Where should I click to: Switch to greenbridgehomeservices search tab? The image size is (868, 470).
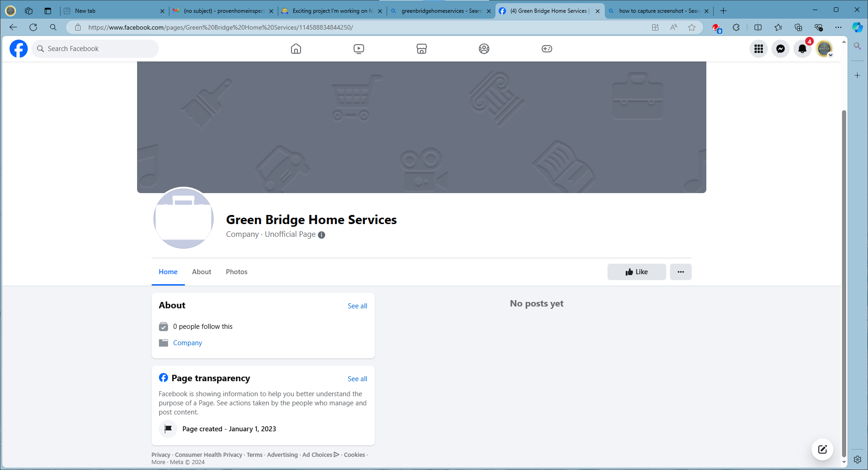440,11
